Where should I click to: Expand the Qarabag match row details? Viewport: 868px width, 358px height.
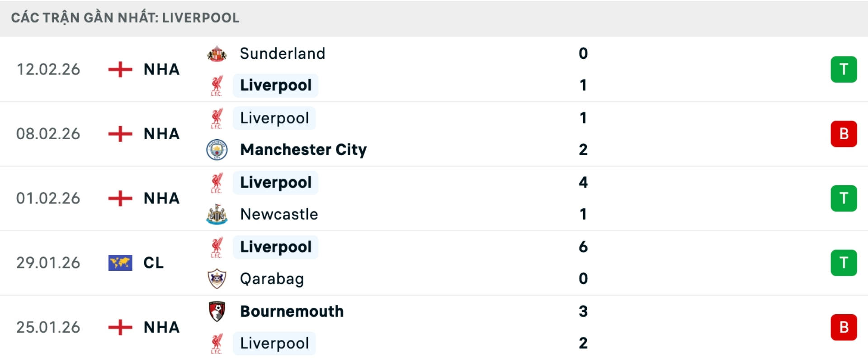[x=434, y=263]
